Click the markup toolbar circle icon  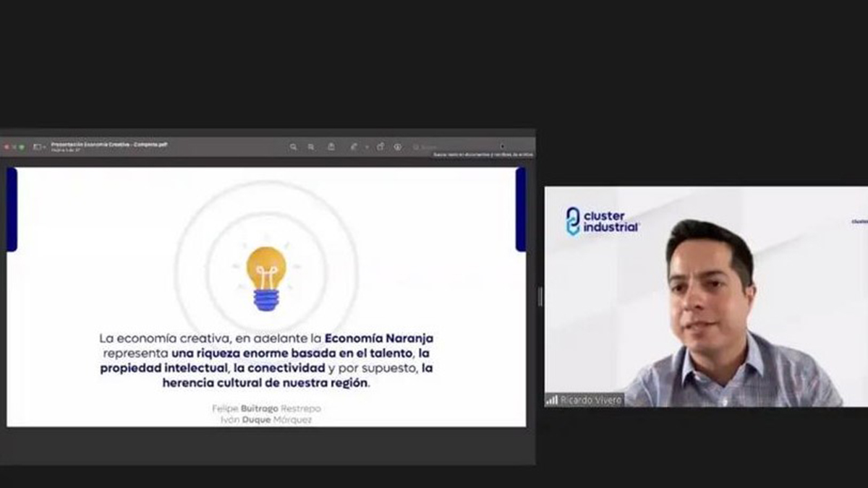(398, 147)
